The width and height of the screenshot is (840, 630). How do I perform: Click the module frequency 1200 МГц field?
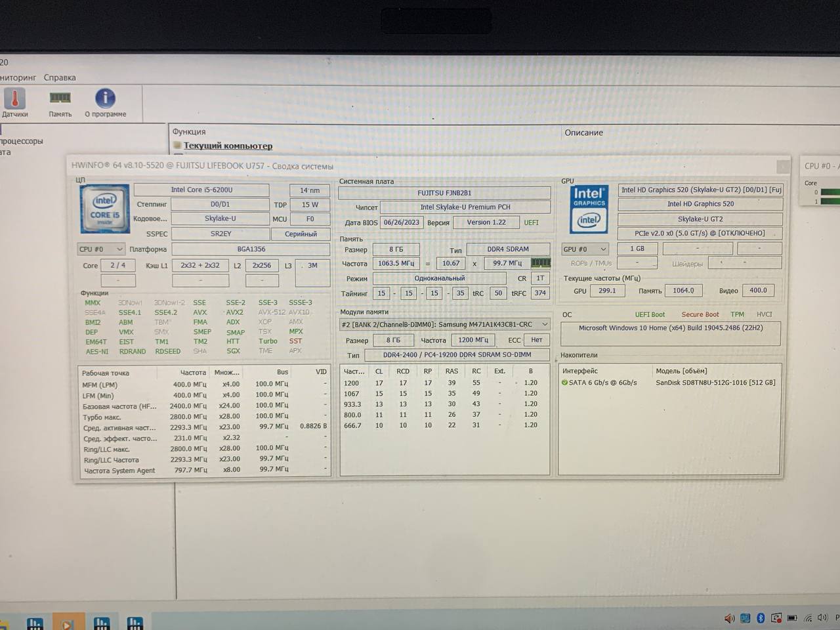click(x=473, y=340)
